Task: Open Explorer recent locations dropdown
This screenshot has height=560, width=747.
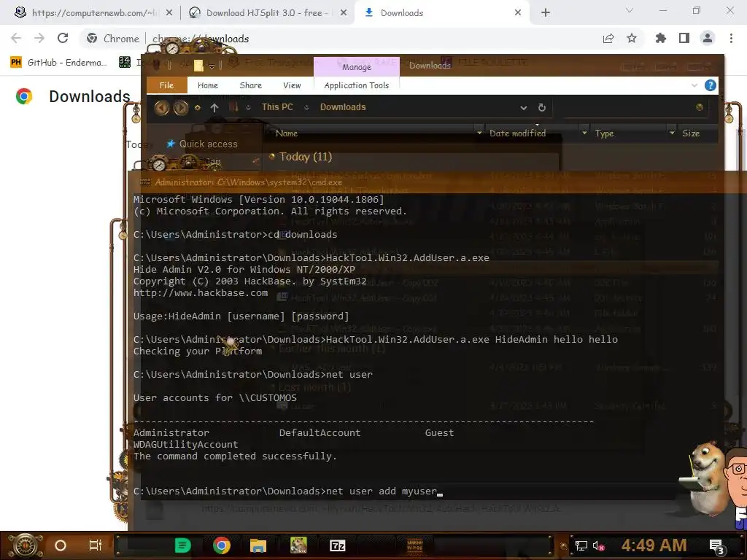Action: click(198, 108)
